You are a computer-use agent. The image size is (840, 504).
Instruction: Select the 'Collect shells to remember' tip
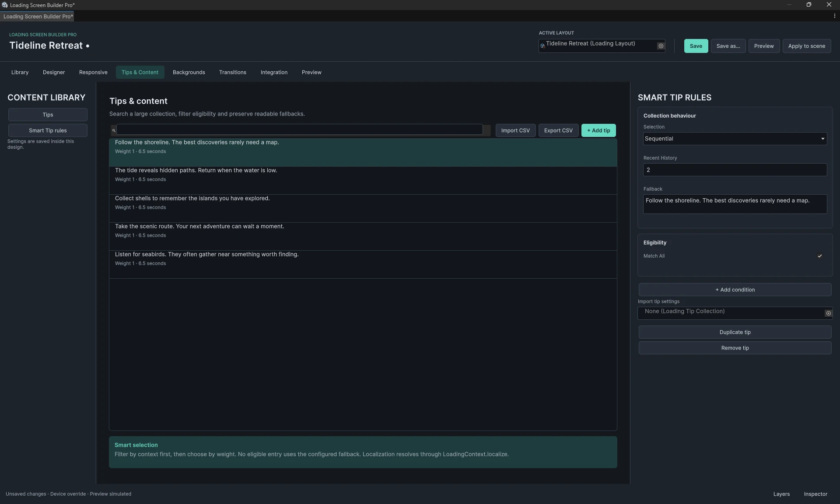tap(363, 208)
